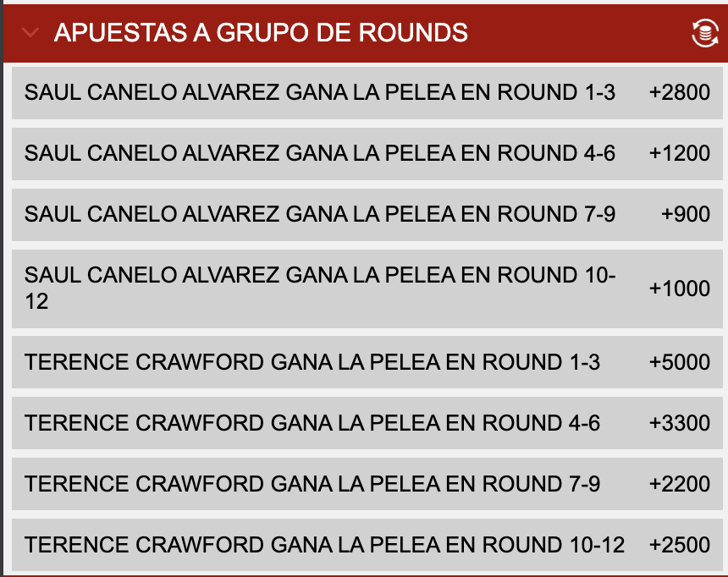Click the +2800 odds value

pyautogui.click(x=679, y=92)
